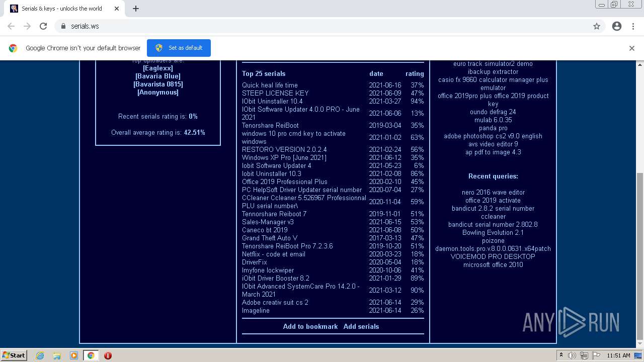Viewport: 644px width, 362px height.
Task: Click the lock site info icon
Action: [63, 26]
